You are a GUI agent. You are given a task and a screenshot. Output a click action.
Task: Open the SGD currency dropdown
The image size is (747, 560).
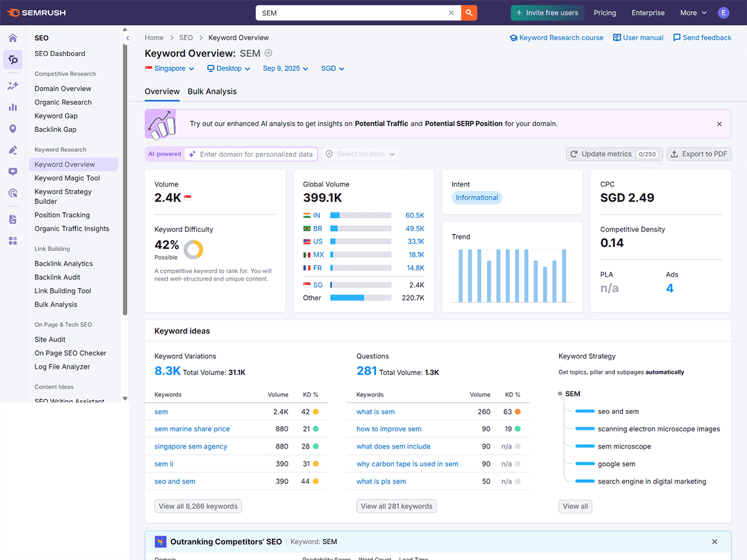tap(332, 68)
